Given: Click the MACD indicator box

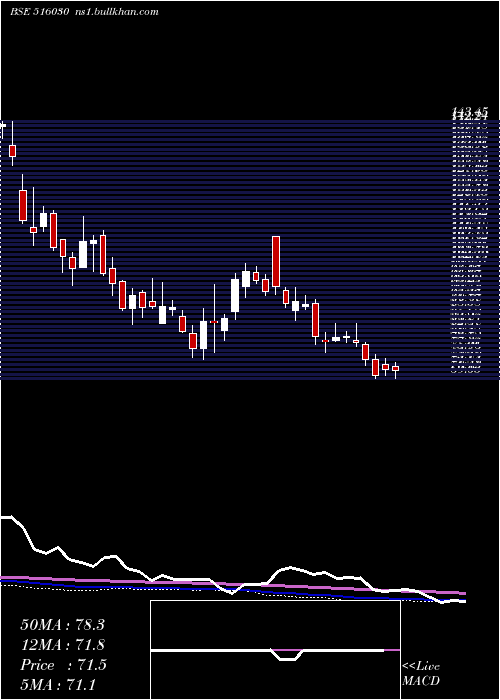Looking at the screenshot, I should pos(275,650).
